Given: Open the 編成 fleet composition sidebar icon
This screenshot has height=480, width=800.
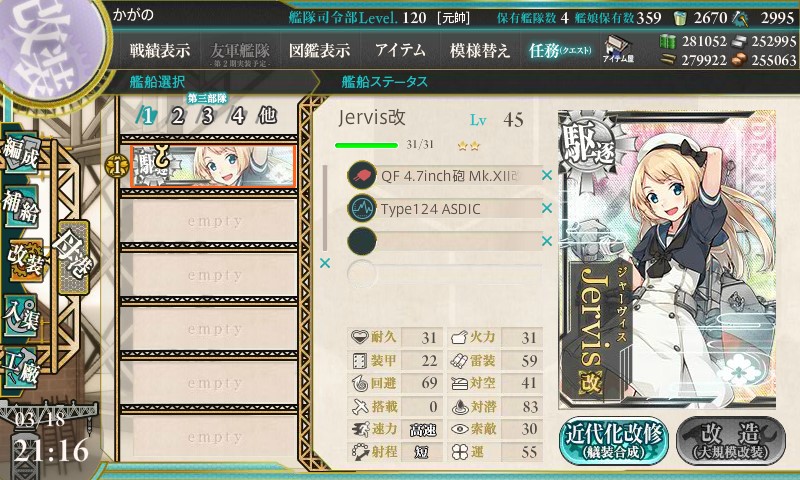Looking at the screenshot, I should 21,154.
